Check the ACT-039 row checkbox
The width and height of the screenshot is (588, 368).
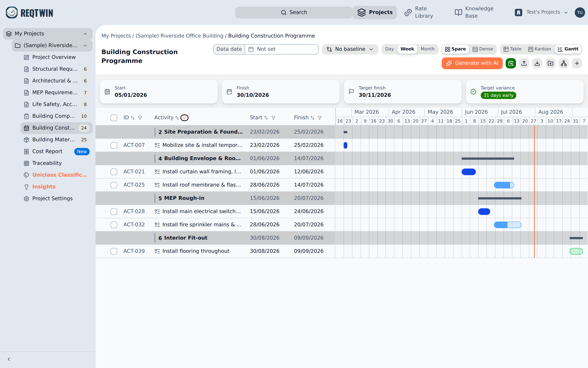114,251
